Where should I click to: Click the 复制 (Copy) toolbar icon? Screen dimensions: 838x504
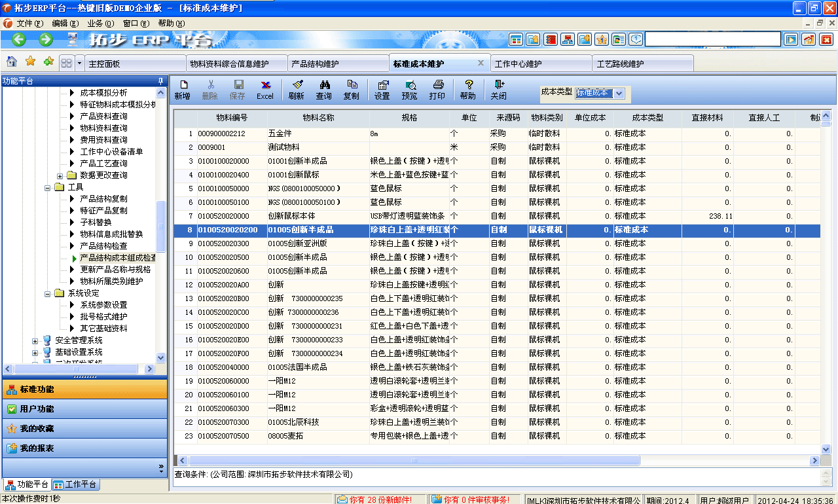pyautogui.click(x=352, y=88)
